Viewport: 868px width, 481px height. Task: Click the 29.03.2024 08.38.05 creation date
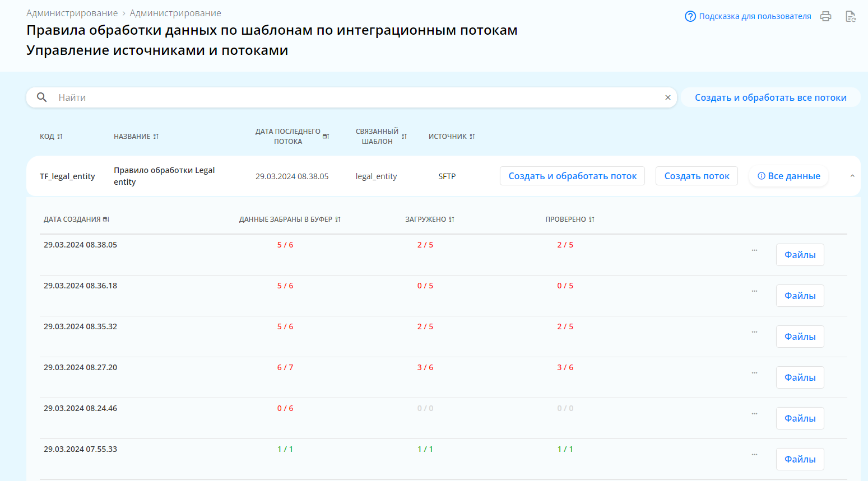pos(80,245)
